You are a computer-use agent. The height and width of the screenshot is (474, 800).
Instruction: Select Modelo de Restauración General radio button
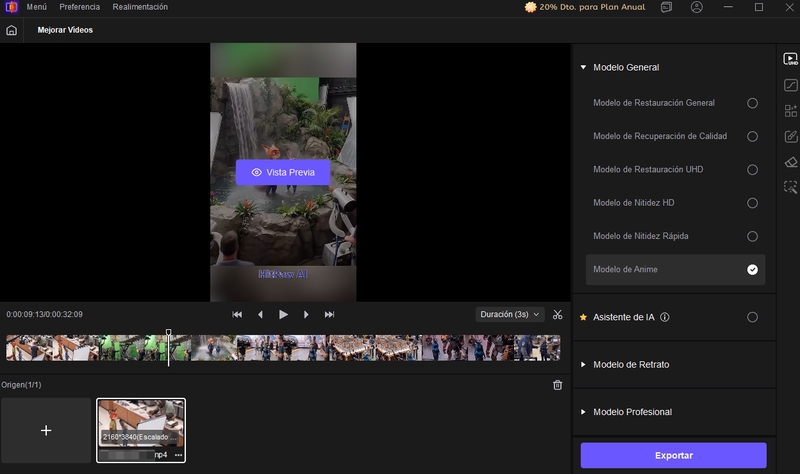click(752, 103)
